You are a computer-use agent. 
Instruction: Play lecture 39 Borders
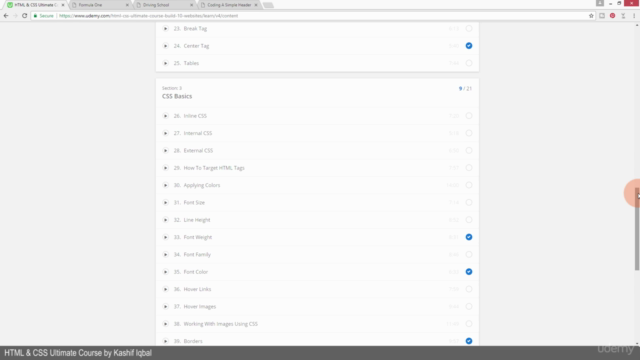click(165, 341)
